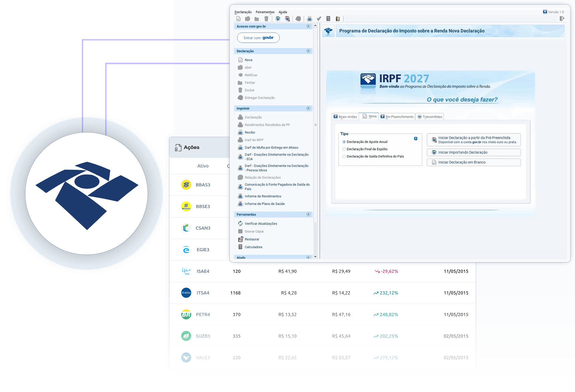Click the CSAN3 stock logo in Ações table
Image resolution: width=575 pixels, height=392 pixels.
tap(186, 228)
